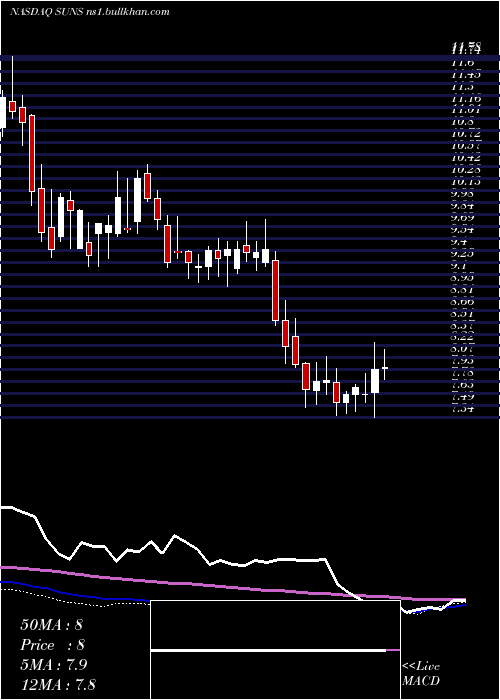Screen dimensions: 500x700
Task: Click the 8.22 price axis label
Action: (x=463, y=338)
